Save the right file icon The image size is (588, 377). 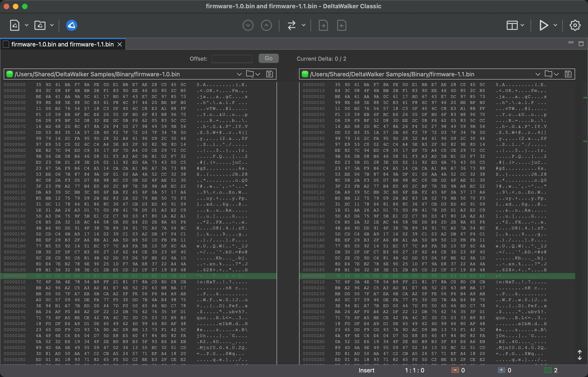tap(568, 74)
